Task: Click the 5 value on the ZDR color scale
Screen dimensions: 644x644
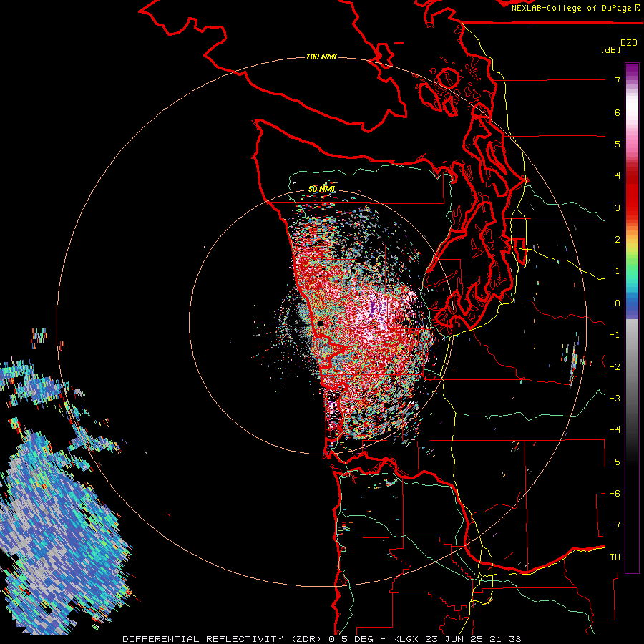Action: (x=618, y=144)
